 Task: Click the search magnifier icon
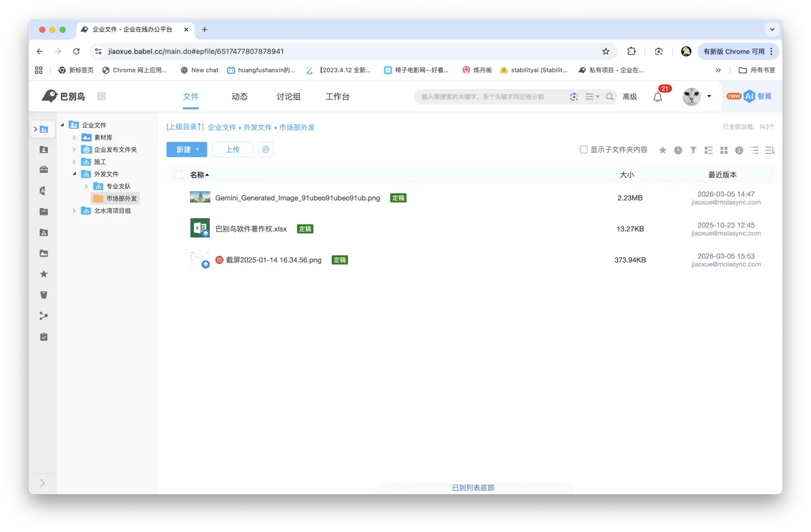click(x=610, y=97)
